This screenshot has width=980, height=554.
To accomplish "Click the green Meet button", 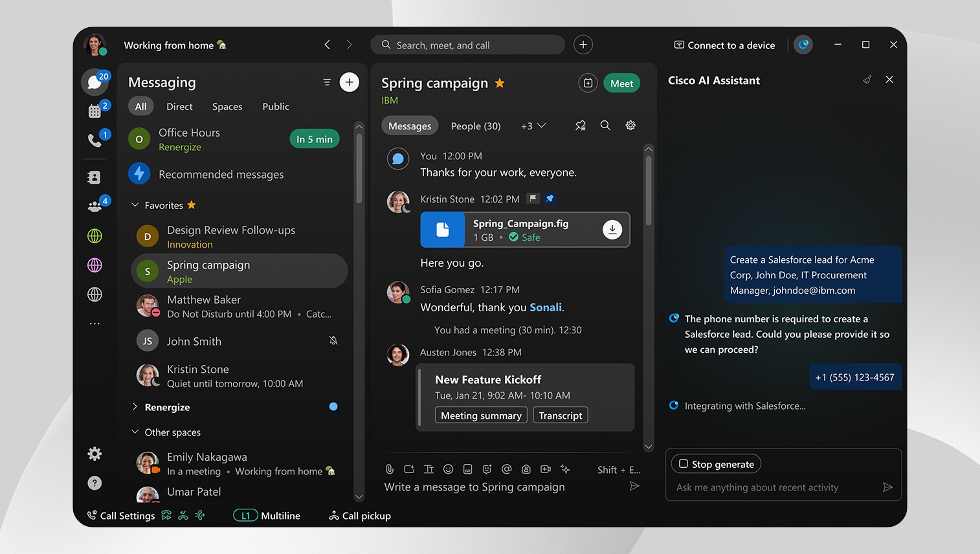I will [621, 83].
